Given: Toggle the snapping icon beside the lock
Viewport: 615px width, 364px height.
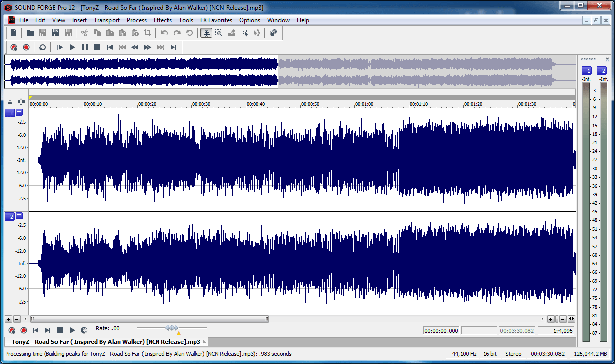Looking at the screenshot, I should (21, 102).
